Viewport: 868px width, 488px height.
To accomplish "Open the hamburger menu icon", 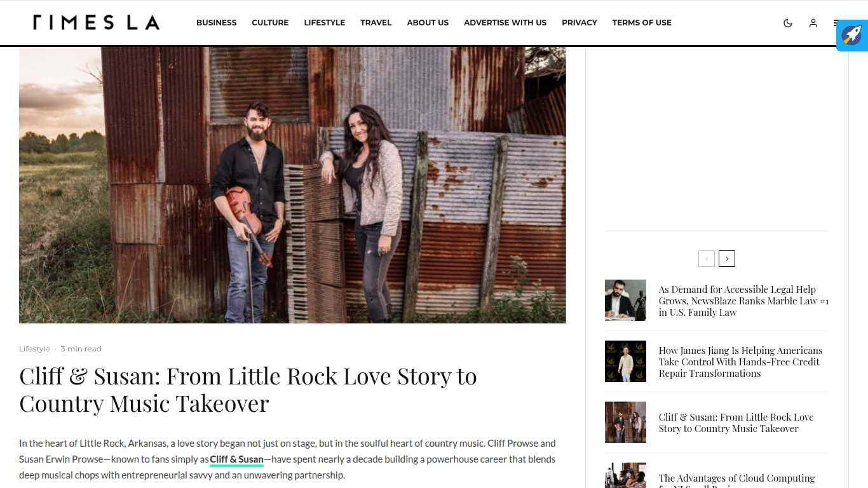I will point(835,23).
